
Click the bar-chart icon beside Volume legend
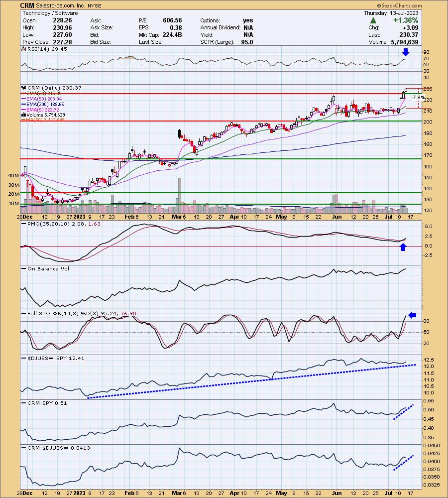(23, 115)
